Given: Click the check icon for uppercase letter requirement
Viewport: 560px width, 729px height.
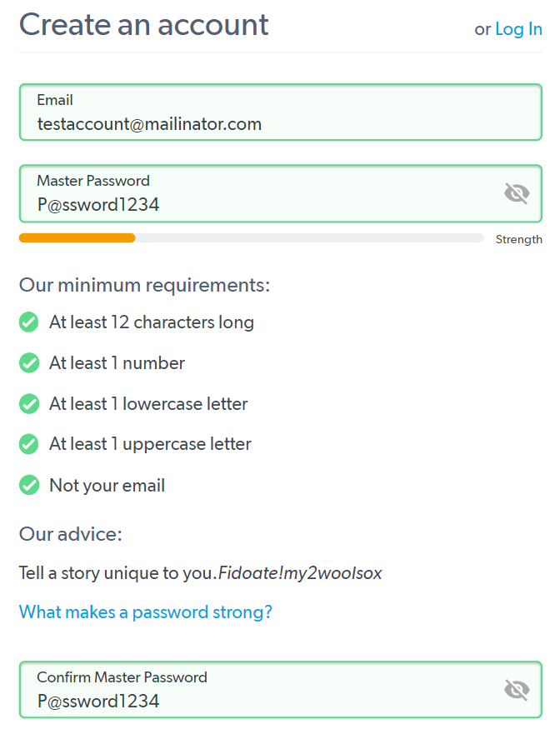Looking at the screenshot, I should click(x=29, y=444).
